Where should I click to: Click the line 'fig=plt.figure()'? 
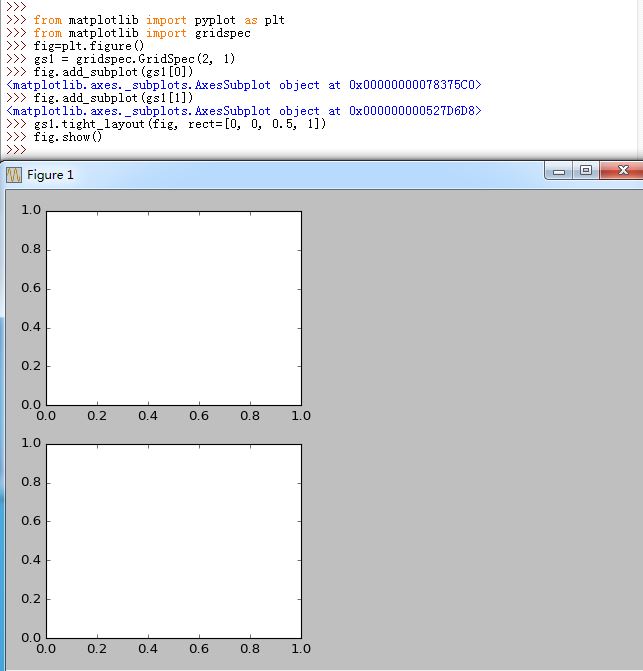click(89, 46)
